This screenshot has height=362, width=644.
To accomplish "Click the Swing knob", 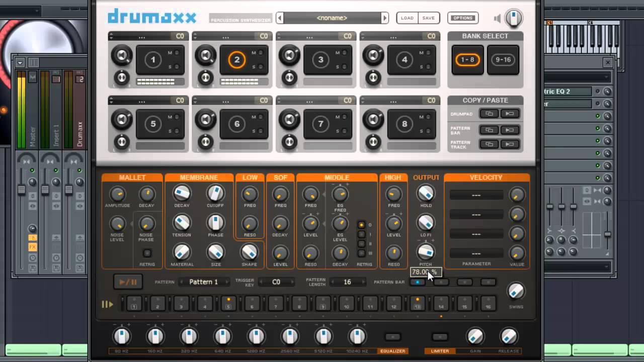I will 516,292.
